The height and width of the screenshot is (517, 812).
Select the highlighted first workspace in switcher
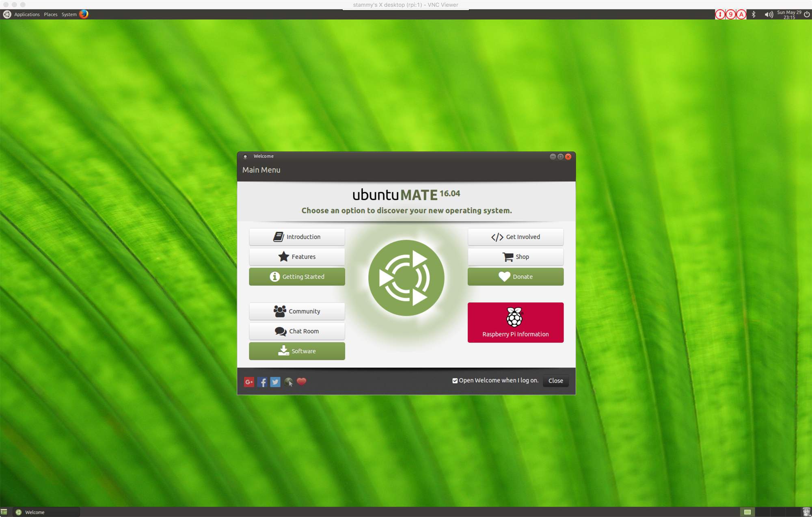[747, 512]
